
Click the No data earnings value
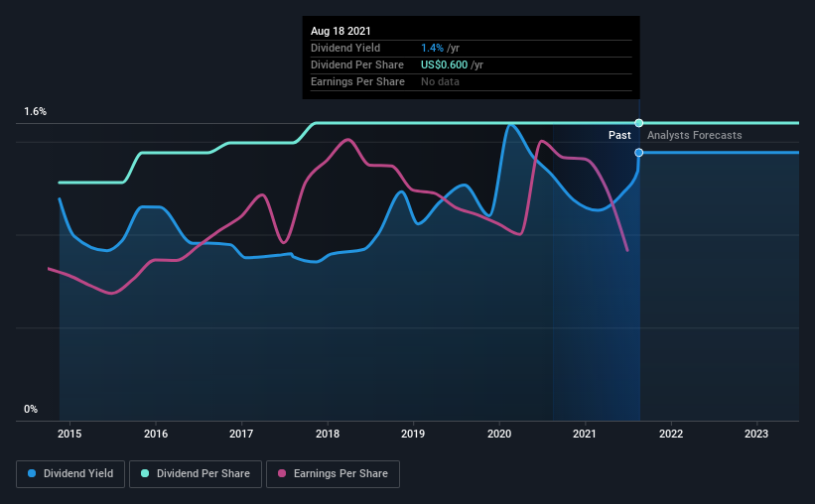pyautogui.click(x=440, y=81)
